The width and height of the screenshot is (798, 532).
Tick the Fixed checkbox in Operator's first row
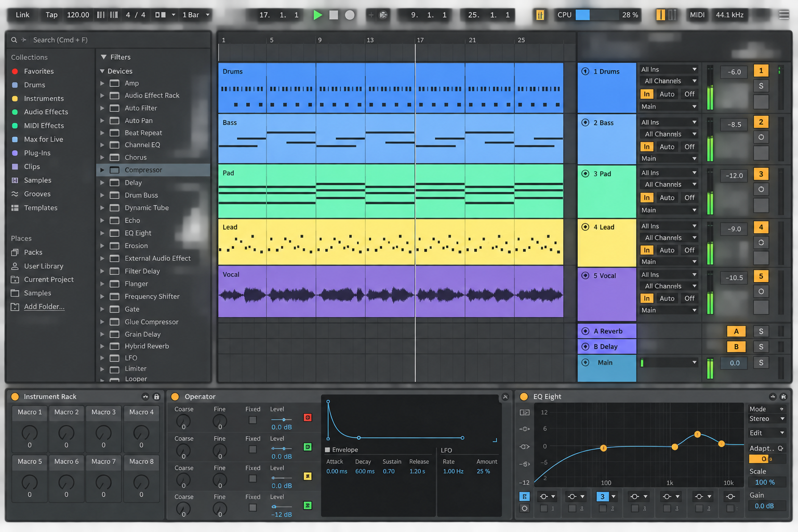click(252, 420)
